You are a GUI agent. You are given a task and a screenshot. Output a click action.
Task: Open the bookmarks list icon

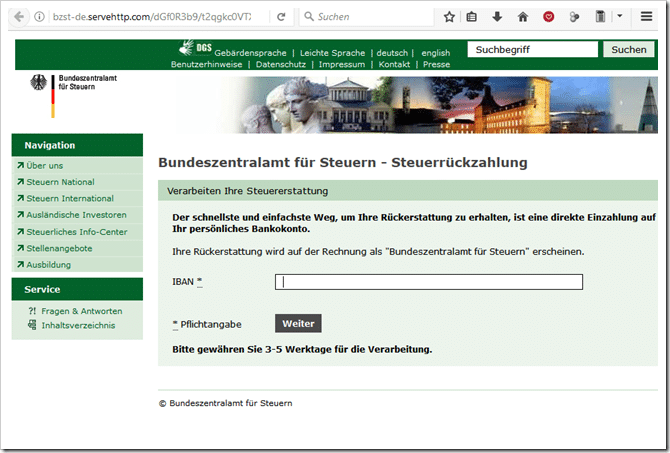point(471,17)
